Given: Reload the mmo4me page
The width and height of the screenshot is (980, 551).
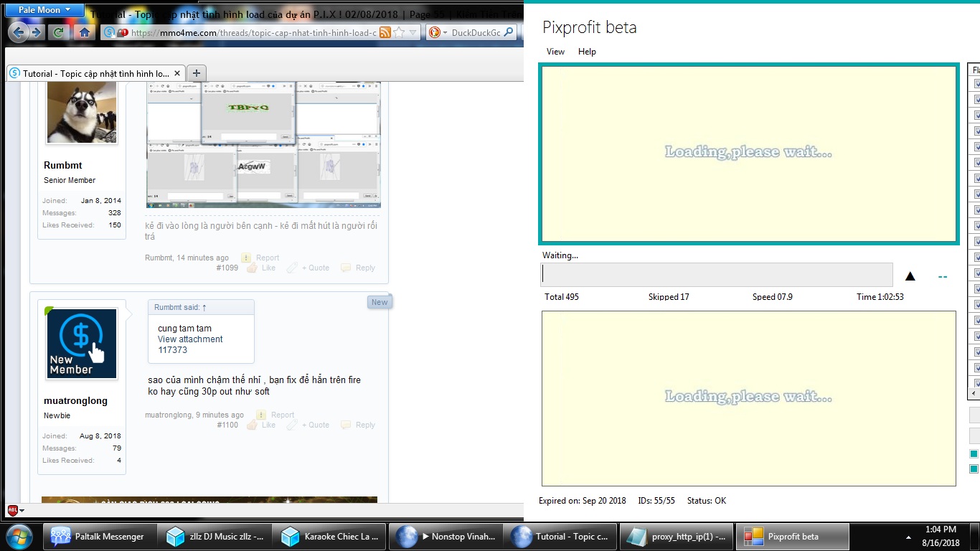Looking at the screenshot, I should pos(59,32).
